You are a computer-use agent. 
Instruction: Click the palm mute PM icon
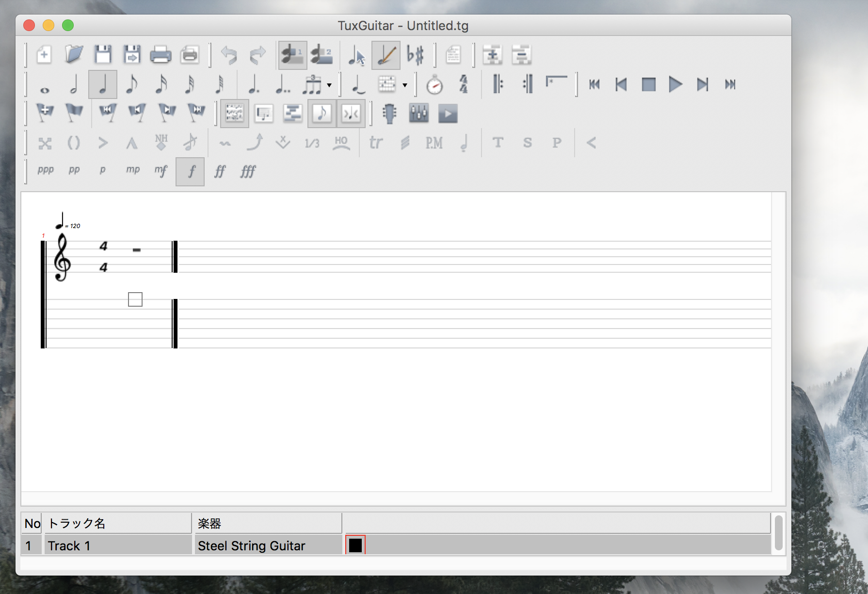point(434,143)
